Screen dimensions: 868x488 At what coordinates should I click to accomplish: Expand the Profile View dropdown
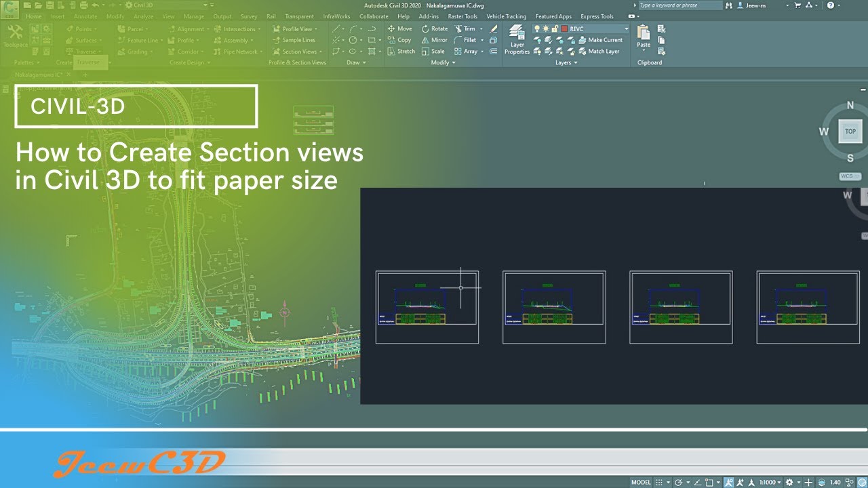[316, 29]
